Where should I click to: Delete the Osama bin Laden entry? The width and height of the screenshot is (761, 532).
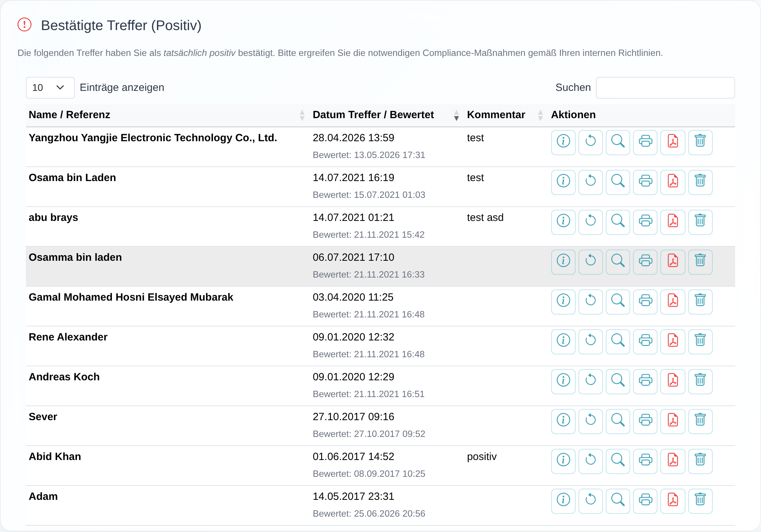click(x=700, y=182)
